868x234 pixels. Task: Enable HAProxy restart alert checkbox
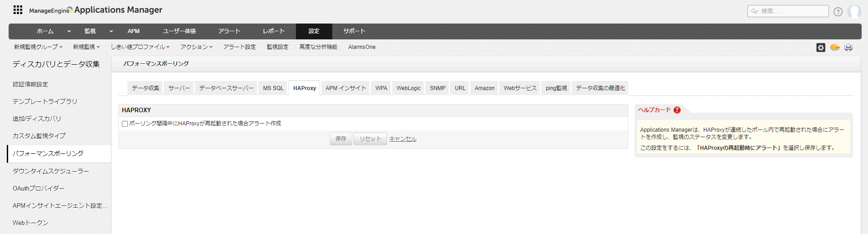[x=125, y=124]
